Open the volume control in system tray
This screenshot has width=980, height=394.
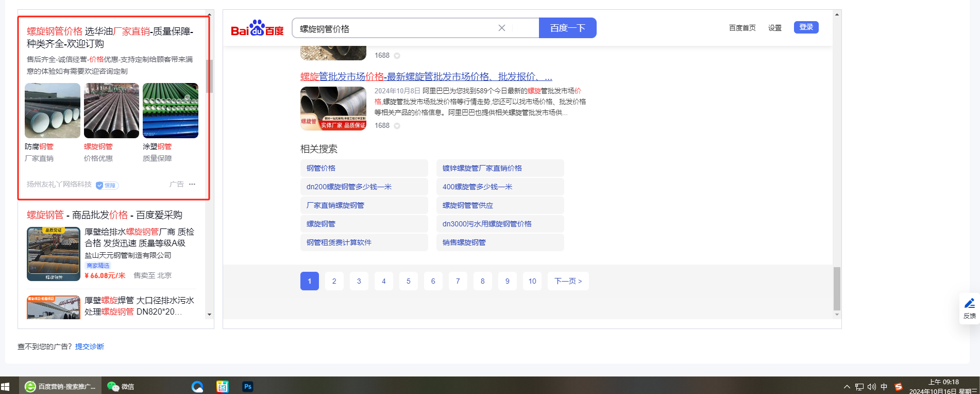point(872,387)
